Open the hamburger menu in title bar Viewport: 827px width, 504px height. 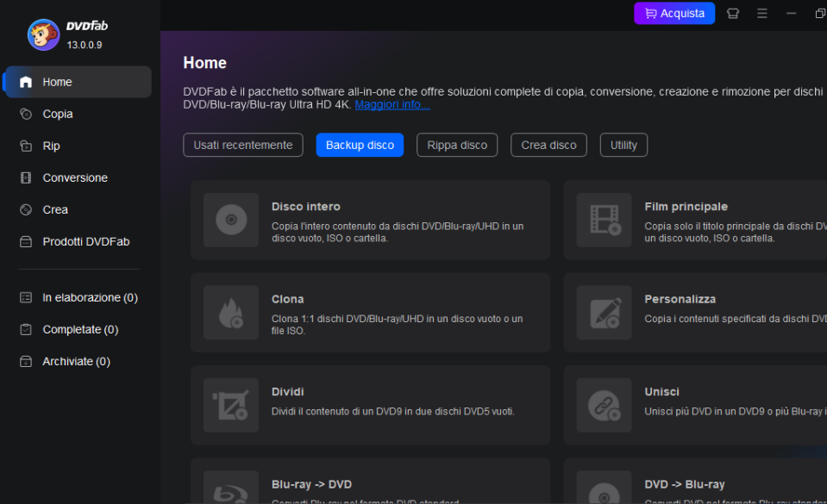click(x=762, y=13)
